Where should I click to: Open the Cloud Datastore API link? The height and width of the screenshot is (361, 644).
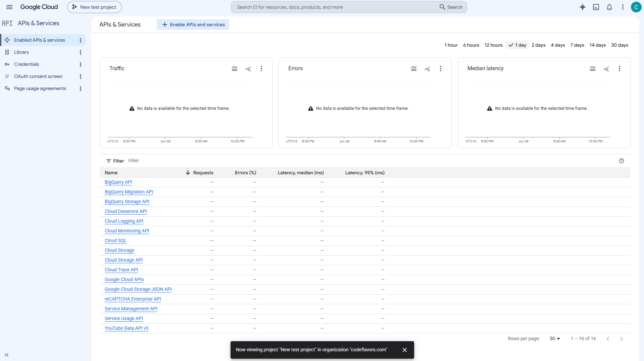pyautogui.click(x=126, y=211)
